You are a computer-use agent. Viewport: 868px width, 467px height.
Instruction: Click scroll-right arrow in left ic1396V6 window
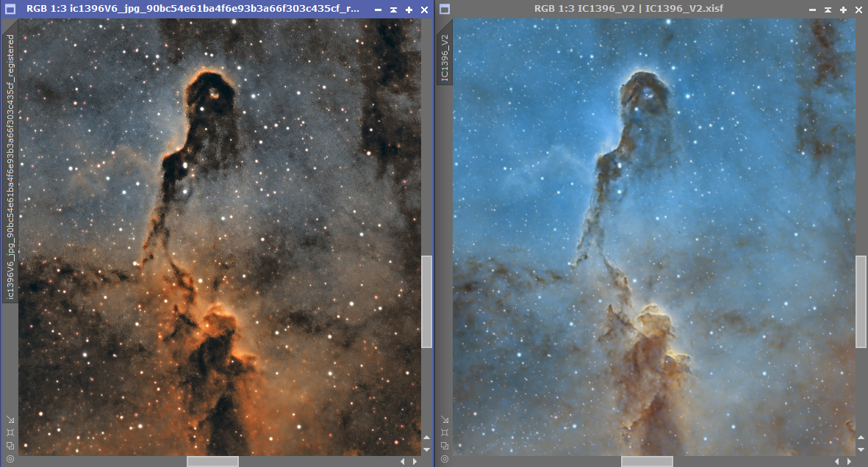point(415,461)
